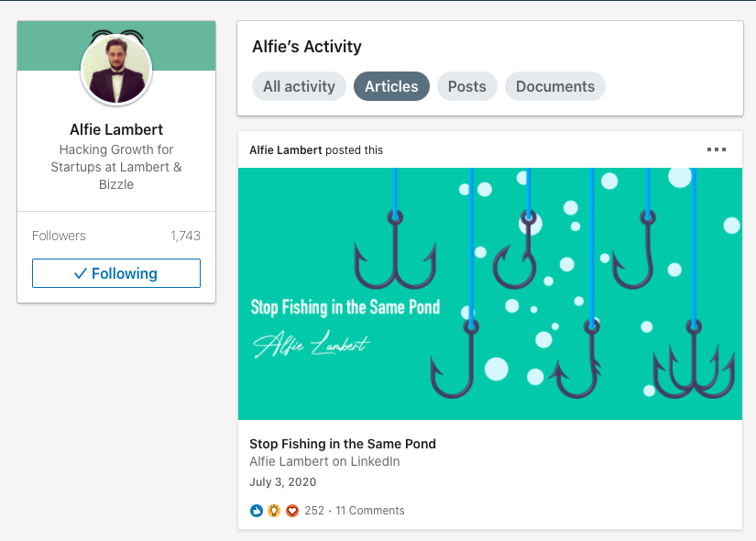The width and height of the screenshot is (756, 541).
Task: Click Alfie Lambert's round profile photo
Action: point(116,69)
